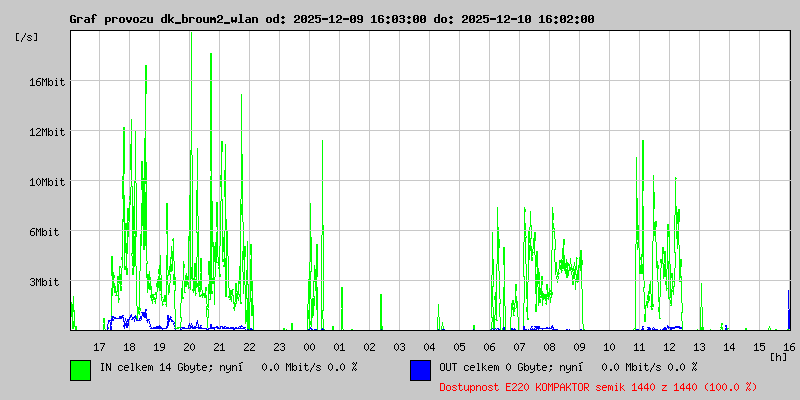Click the '[/s]' unit label above the y-axis
Screen dimensions: 800x400
point(27,37)
